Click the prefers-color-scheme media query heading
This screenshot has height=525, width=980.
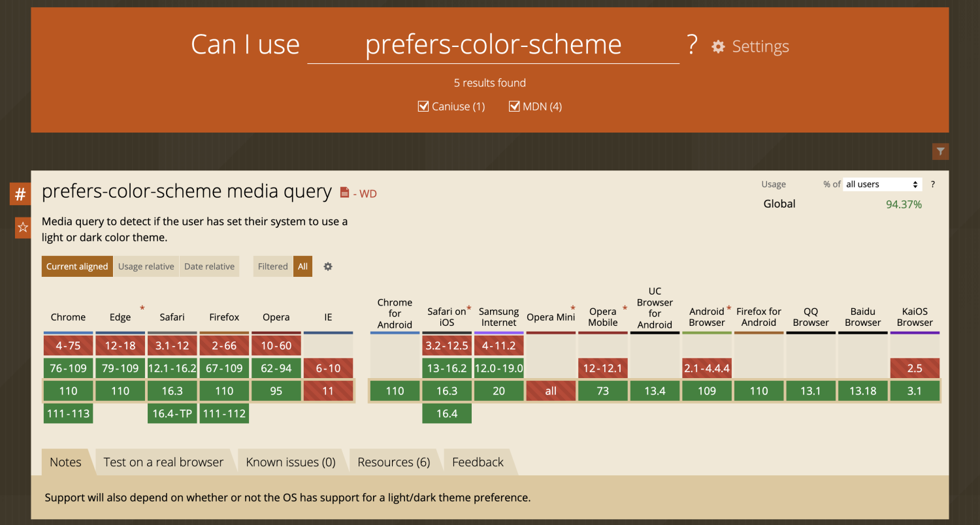coord(187,191)
